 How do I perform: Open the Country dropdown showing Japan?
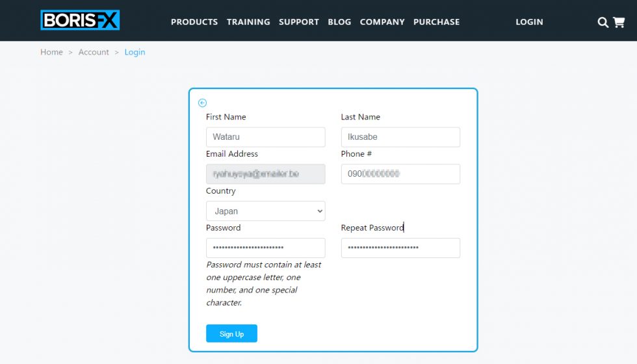pos(265,211)
